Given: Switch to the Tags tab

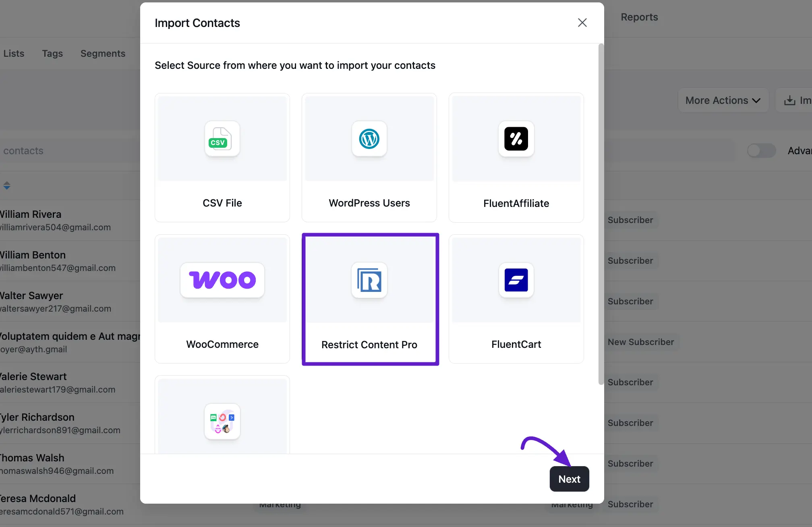Looking at the screenshot, I should click(x=52, y=54).
